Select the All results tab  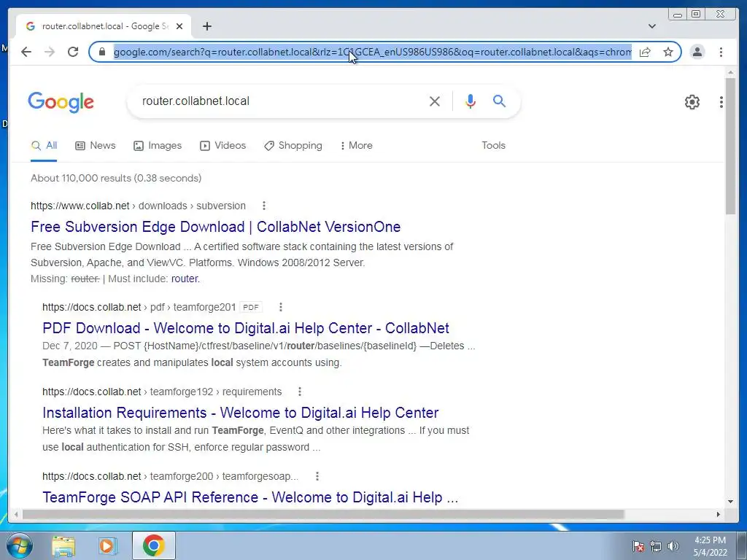pyautogui.click(x=44, y=146)
